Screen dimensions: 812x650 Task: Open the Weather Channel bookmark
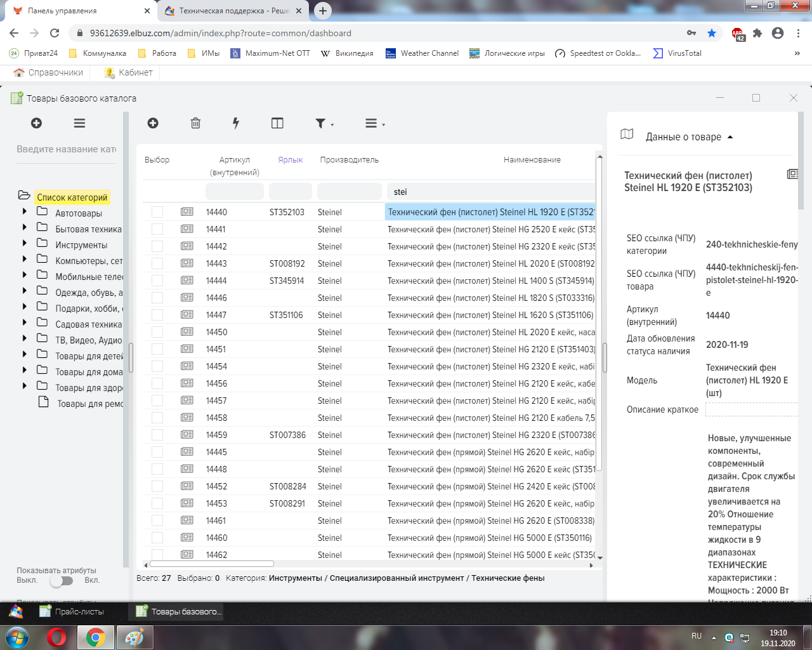422,53
